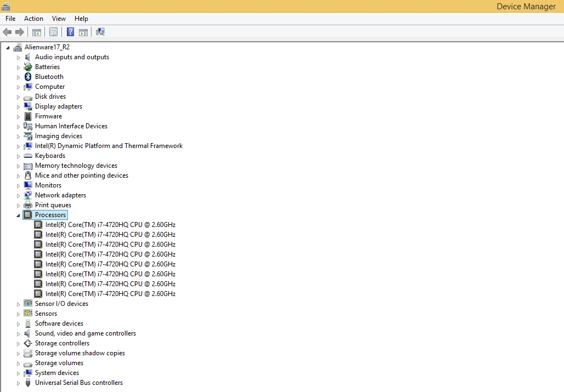The height and width of the screenshot is (392, 564).
Task: Click the Monitors icon
Action: point(28,185)
